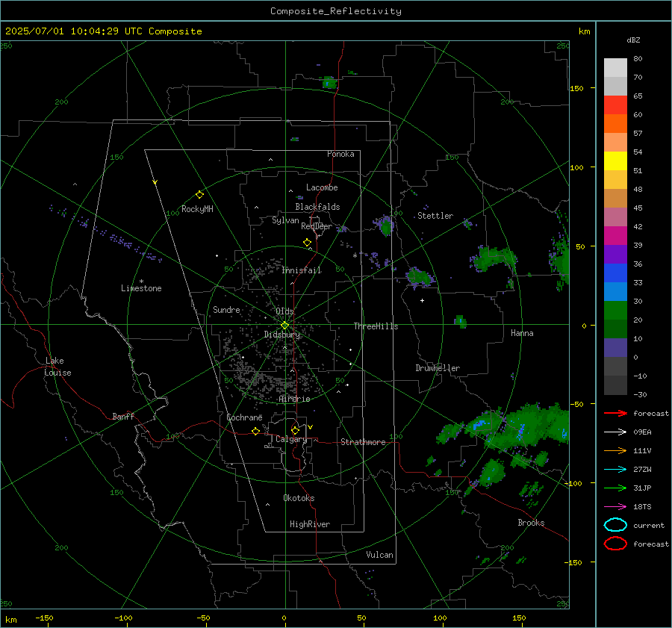Image resolution: width=672 pixels, height=628 pixels.
Task: Click the Ponoka city label
Action: [x=340, y=154]
